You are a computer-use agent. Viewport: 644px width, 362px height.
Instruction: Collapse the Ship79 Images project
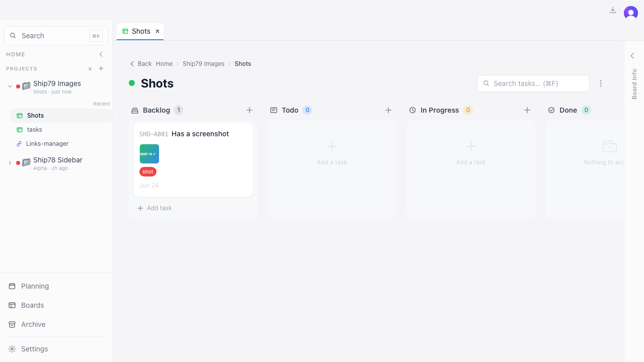(x=10, y=86)
